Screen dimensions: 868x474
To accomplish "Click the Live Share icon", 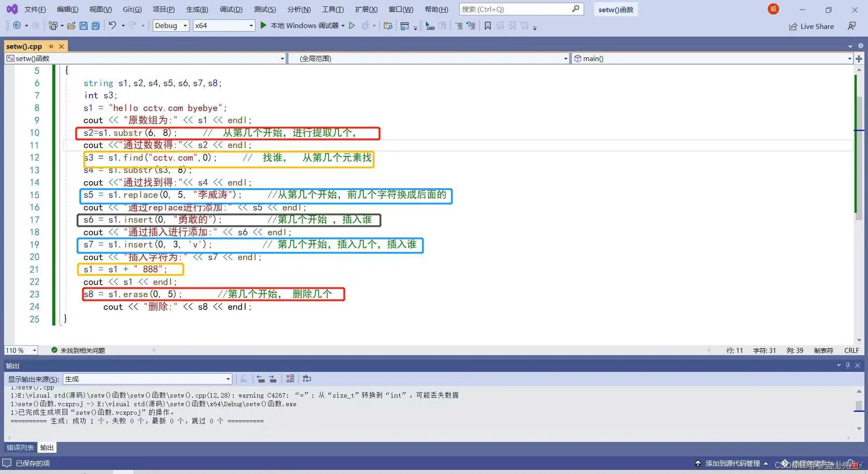I will click(793, 27).
